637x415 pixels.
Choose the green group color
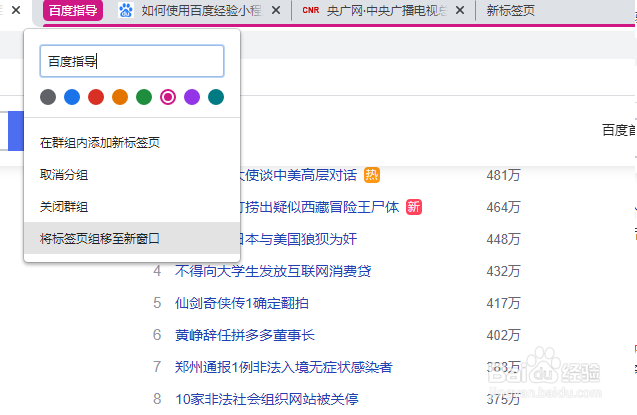pyautogui.click(x=144, y=97)
